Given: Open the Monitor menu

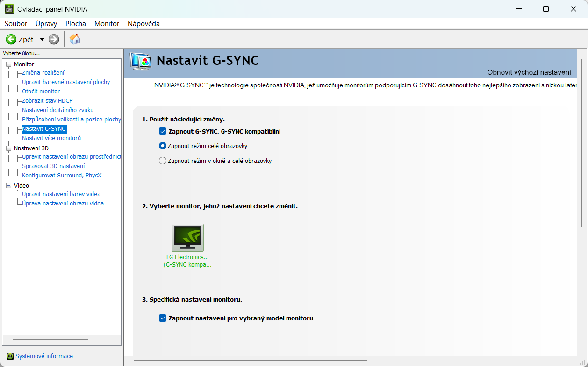Looking at the screenshot, I should coord(107,23).
